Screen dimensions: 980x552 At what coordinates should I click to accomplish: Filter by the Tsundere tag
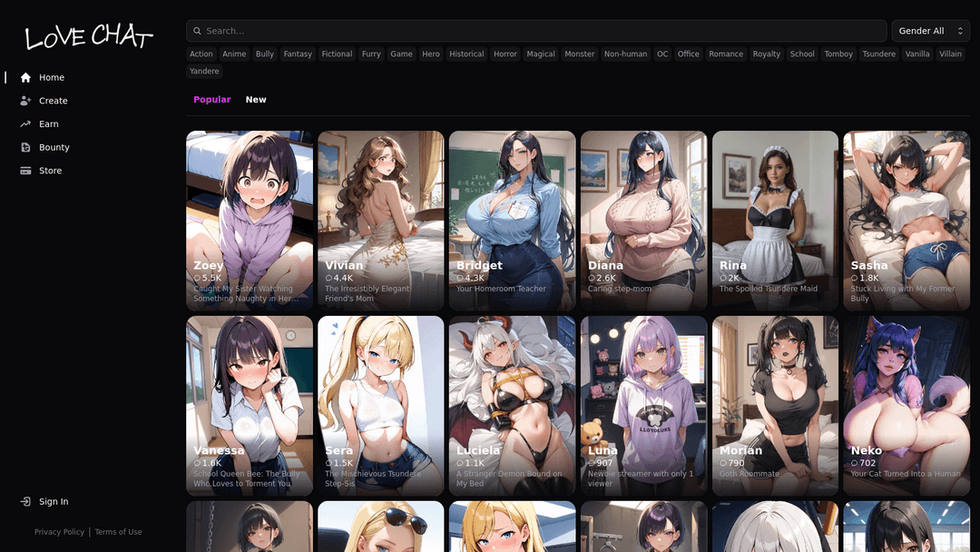pos(879,54)
